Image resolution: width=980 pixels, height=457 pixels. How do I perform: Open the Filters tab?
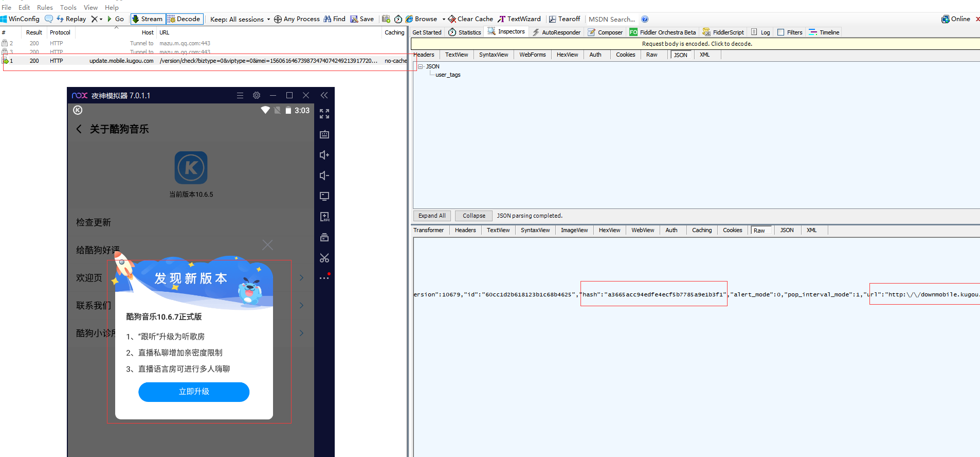pos(790,32)
